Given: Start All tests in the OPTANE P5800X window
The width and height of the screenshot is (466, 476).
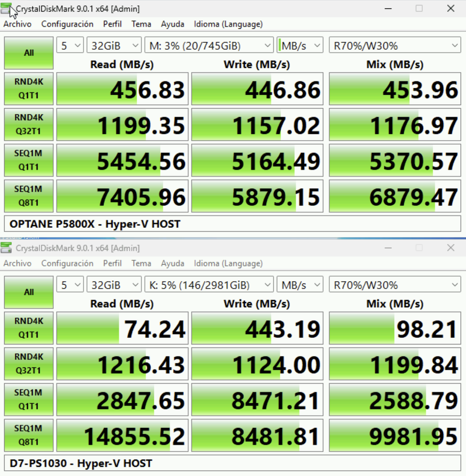Looking at the screenshot, I should click(29, 53).
